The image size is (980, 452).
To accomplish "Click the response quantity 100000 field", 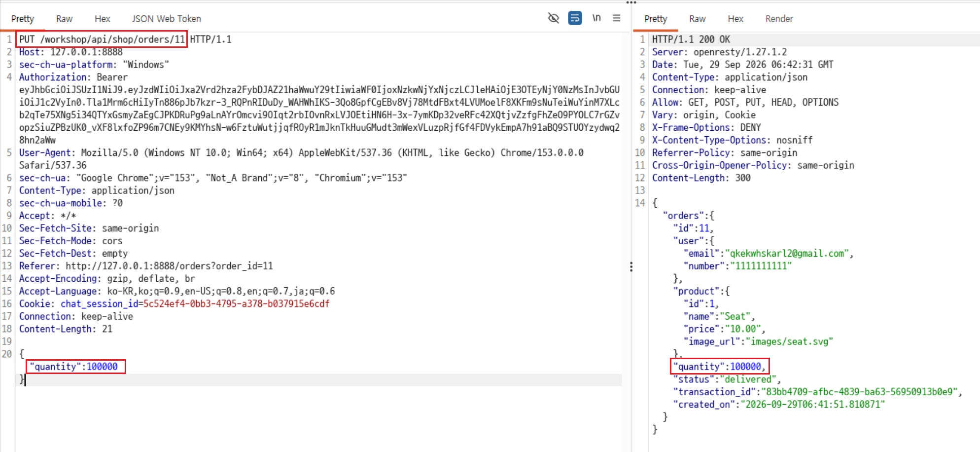I will click(720, 367).
